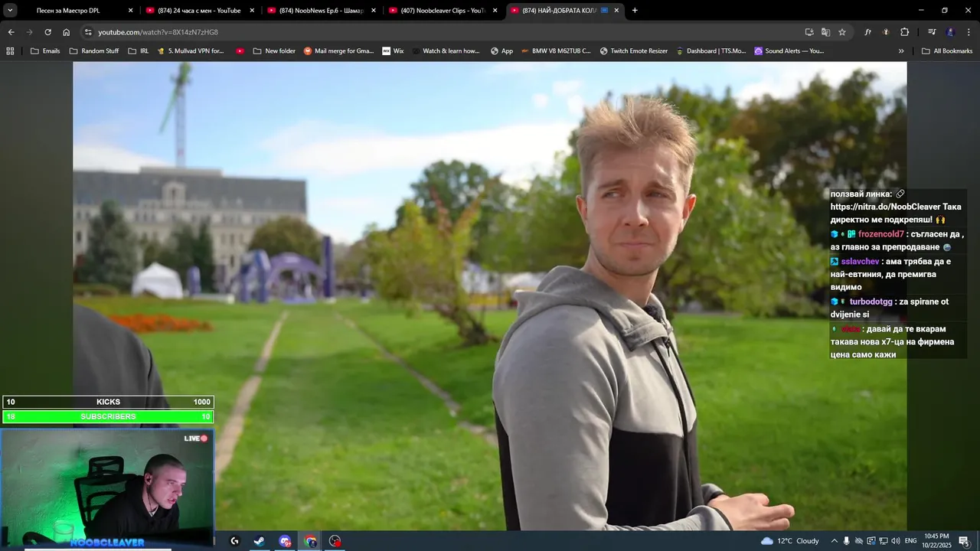Open the apps grid in bookmarks bar
This screenshot has height=551, width=980.
pos(10,51)
